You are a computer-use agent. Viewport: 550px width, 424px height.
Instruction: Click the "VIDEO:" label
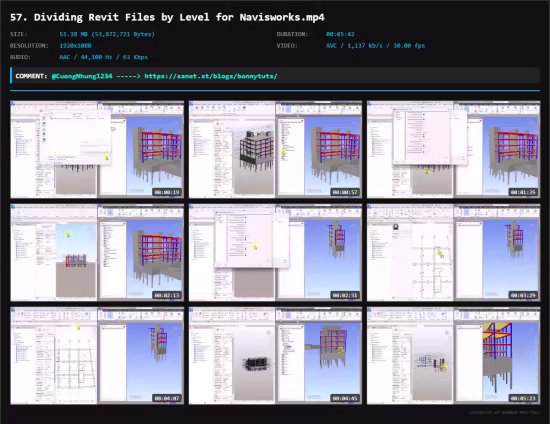(x=287, y=46)
